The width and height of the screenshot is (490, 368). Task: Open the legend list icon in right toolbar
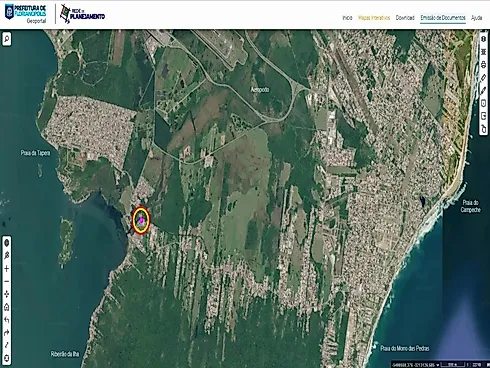click(484, 52)
